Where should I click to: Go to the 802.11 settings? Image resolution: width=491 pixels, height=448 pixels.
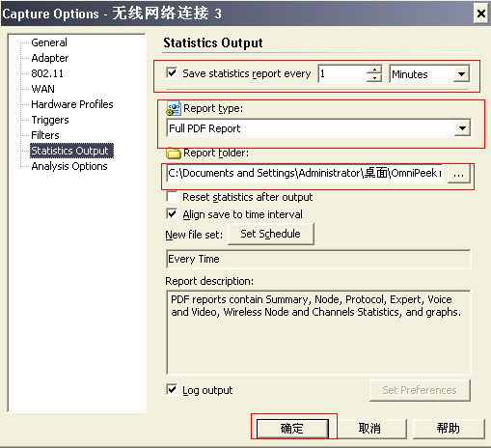point(47,73)
